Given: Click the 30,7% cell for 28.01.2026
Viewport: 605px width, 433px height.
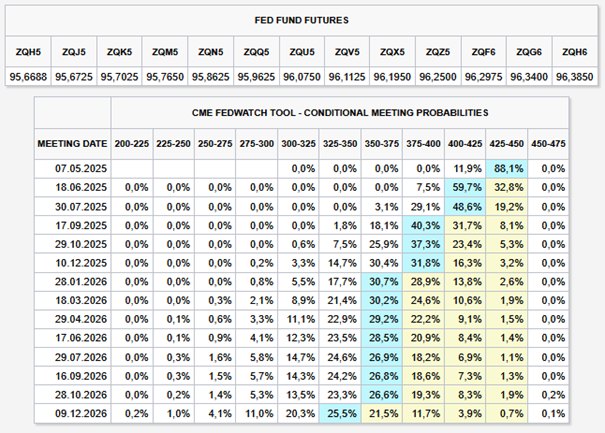Looking at the screenshot, I should [x=382, y=282].
